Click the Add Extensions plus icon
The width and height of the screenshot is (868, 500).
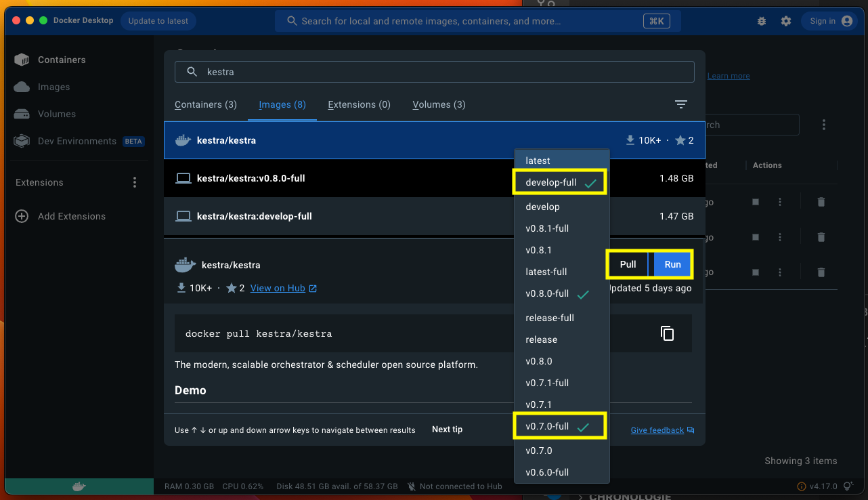pos(22,216)
